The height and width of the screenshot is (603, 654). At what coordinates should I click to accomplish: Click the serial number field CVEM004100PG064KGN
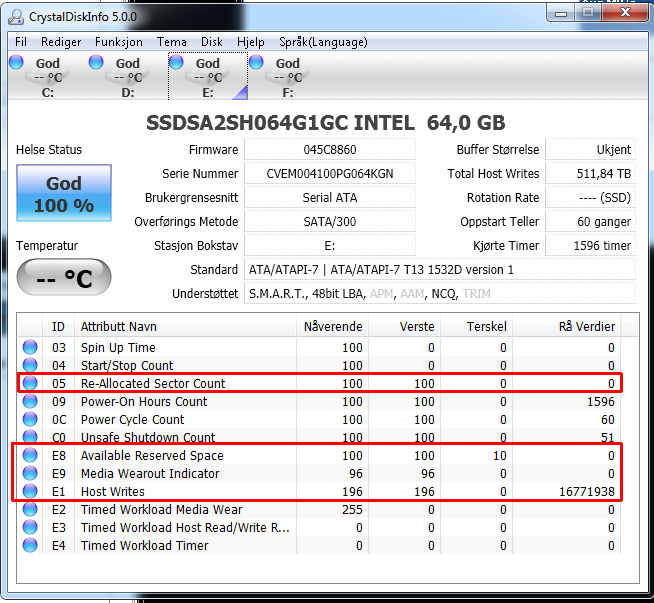(330, 173)
